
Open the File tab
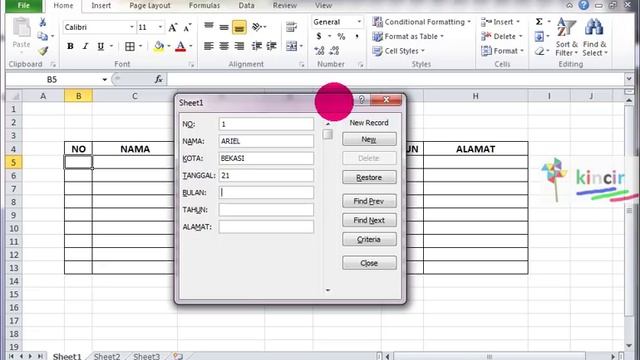coord(24,5)
